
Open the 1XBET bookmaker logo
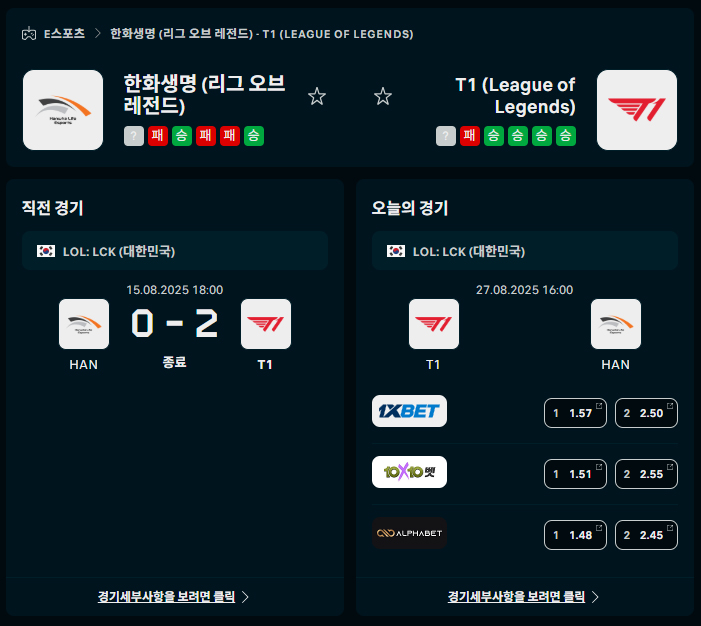[x=410, y=411]
